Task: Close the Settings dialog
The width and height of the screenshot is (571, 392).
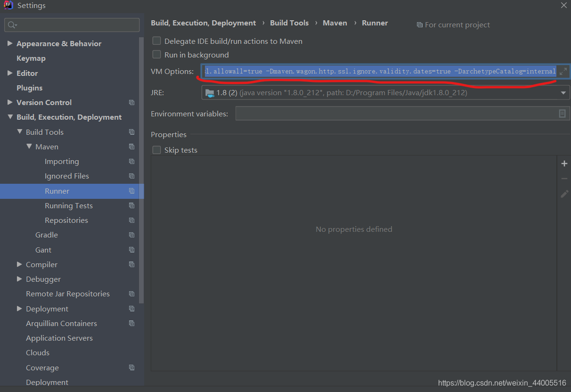Action: 563,5
